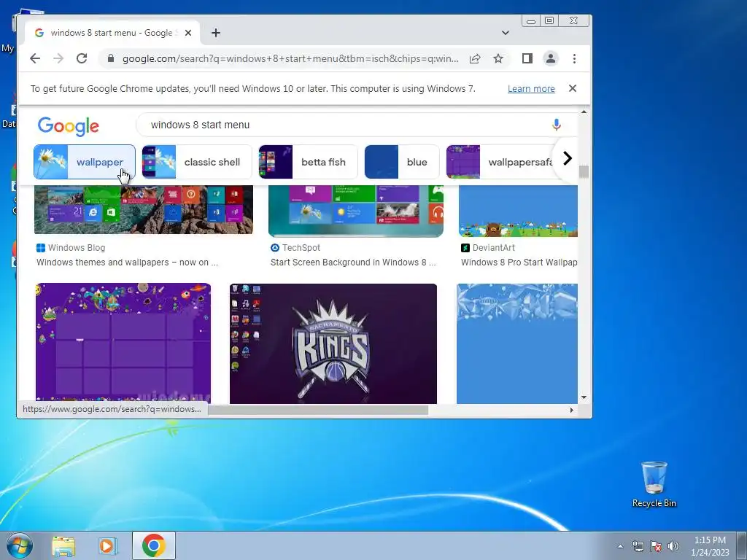Show more filter chips with right chevron
Image resolution: width=747 pixels, height=560 pixels.
click(567, 158)
